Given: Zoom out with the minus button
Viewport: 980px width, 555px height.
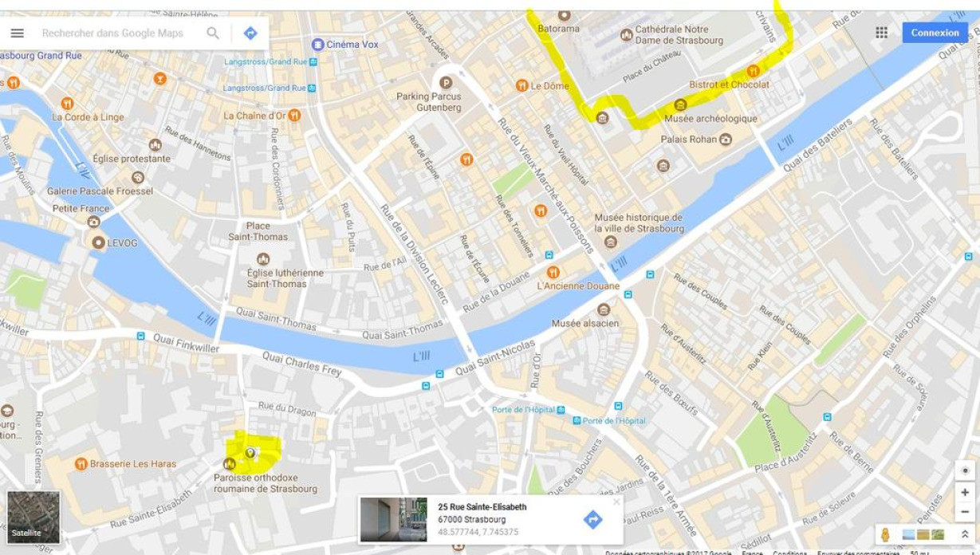Looking at the screenshot, I should coord(965,511).
